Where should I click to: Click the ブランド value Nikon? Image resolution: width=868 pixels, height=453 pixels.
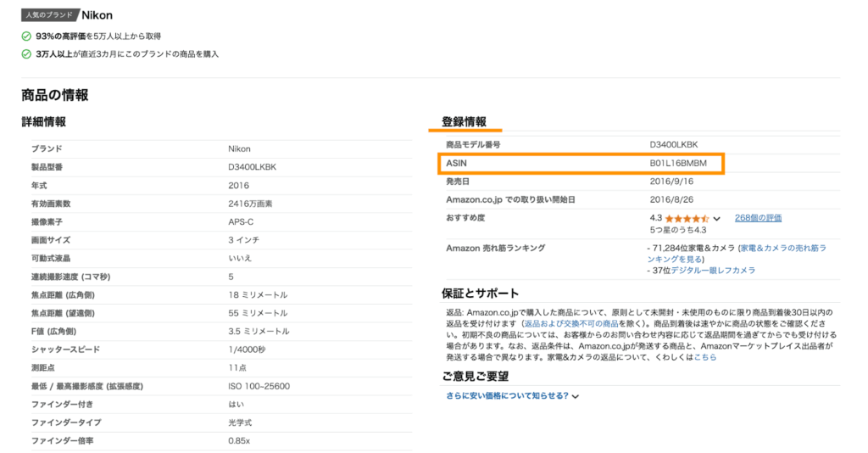pos(239,149)
